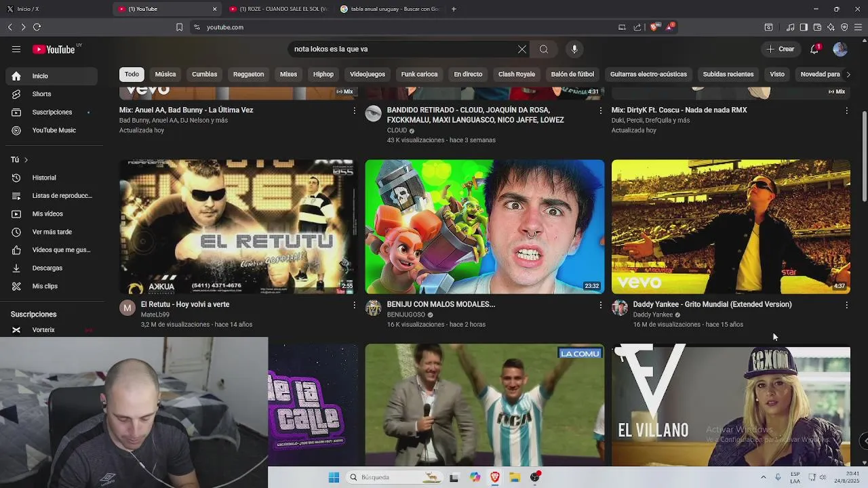Image resolution: width=868 pixels, height=488 pixels.
Task: Open options menu for BANDIDO RETIRADO video
Action: (x=600, y=110)
